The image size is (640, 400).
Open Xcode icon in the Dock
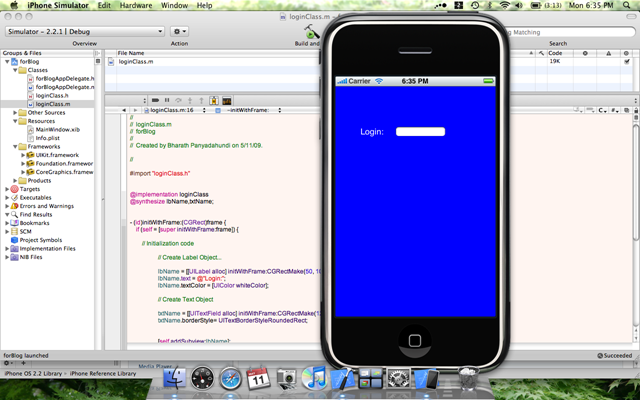342,377
